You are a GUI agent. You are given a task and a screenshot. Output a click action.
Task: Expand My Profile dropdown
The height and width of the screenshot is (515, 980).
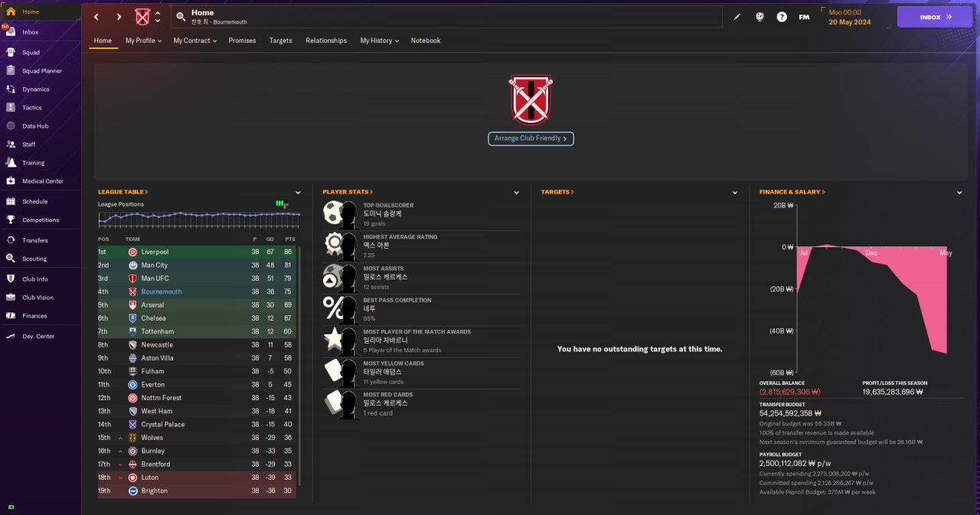143,41
